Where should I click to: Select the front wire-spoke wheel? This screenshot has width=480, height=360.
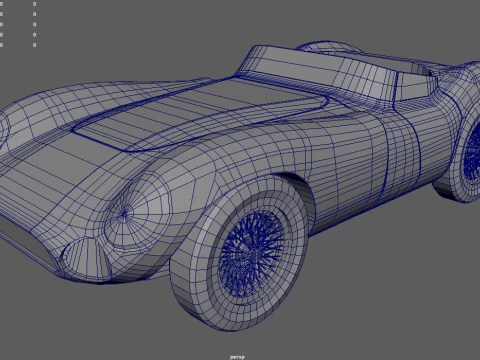[x=239, y=253]
